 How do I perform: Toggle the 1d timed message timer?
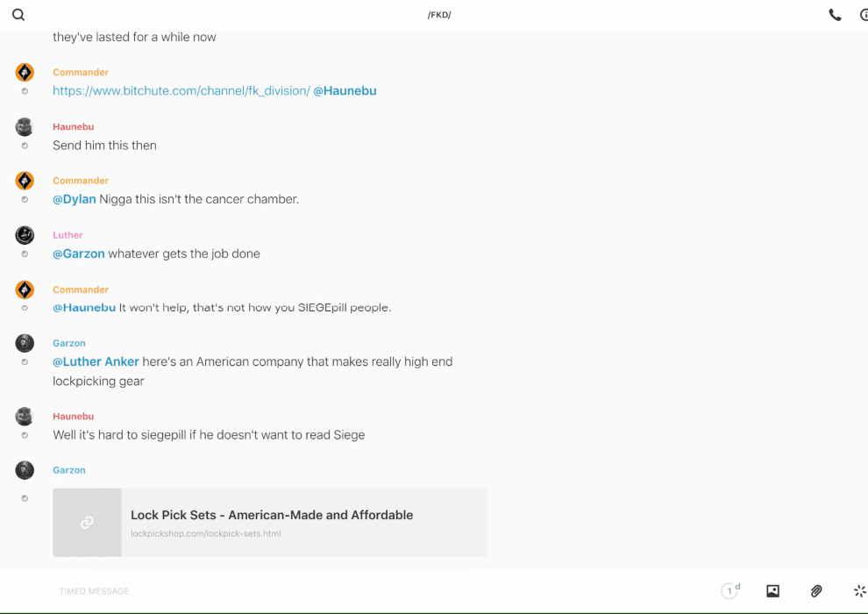(x=729, y=591)
